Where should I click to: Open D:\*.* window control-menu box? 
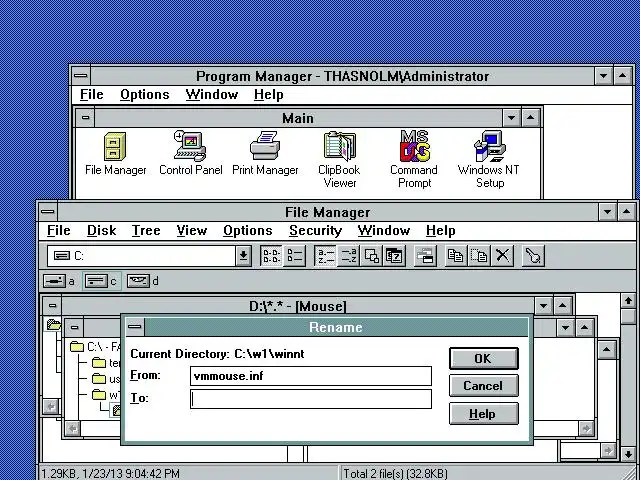pyautogui.click(x=53, y=306)
